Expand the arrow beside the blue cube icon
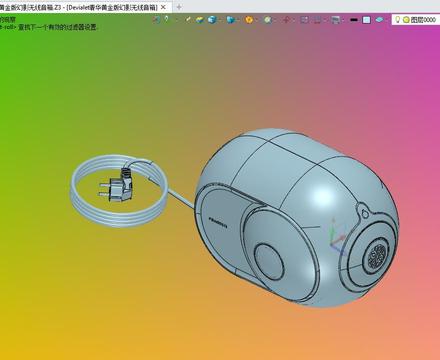 [x=238, y=20]
